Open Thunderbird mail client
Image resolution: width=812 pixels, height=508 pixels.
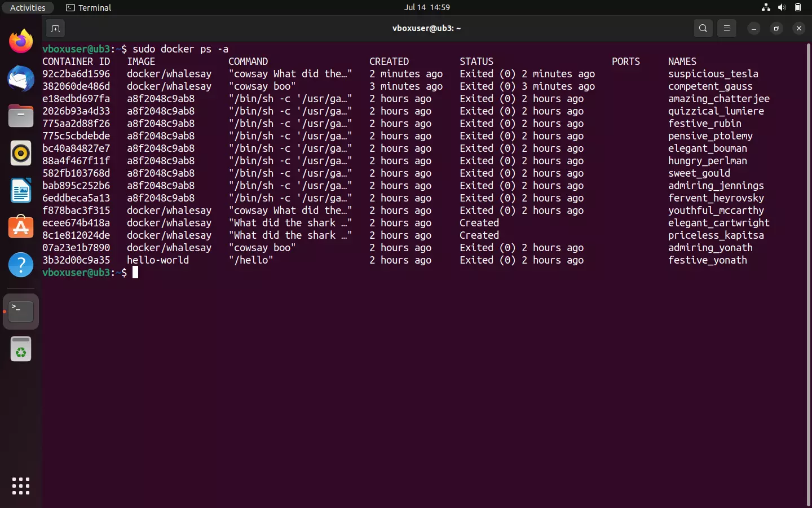[21, 79]
